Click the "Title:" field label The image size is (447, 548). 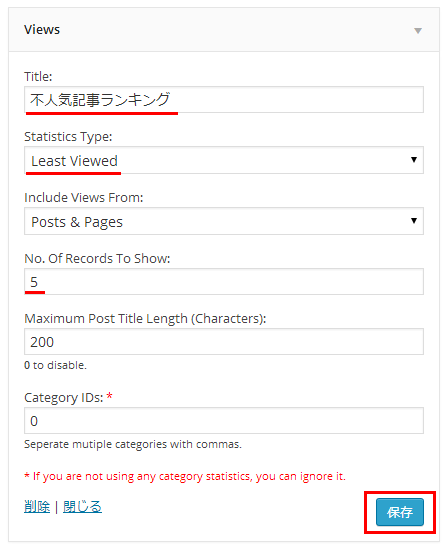[38, 76]
